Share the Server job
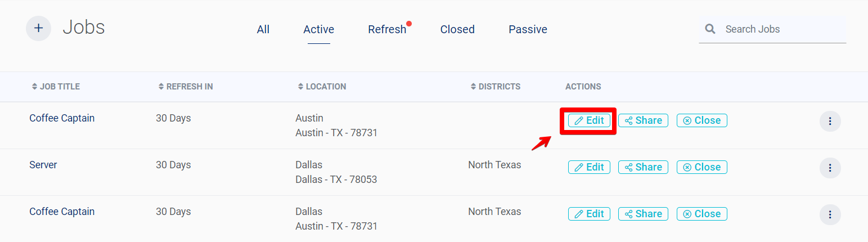This screenshot has width=868, height=242. pos(643,167)
